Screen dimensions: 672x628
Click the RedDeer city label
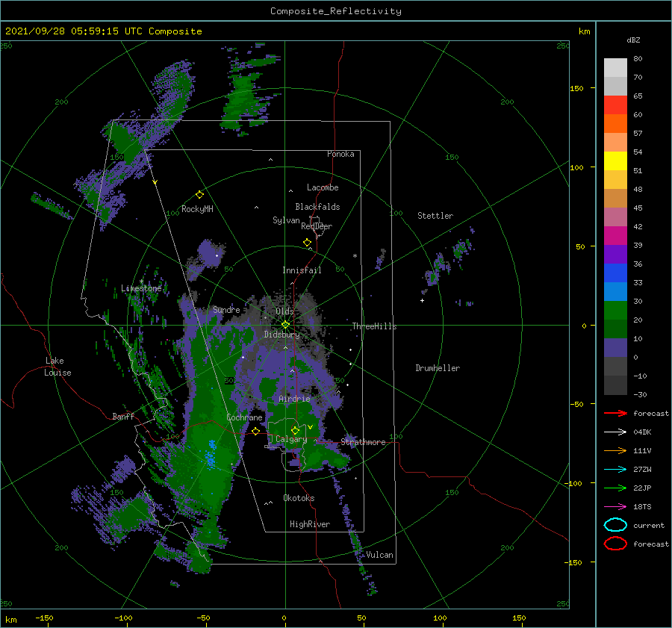coord(317,226)
